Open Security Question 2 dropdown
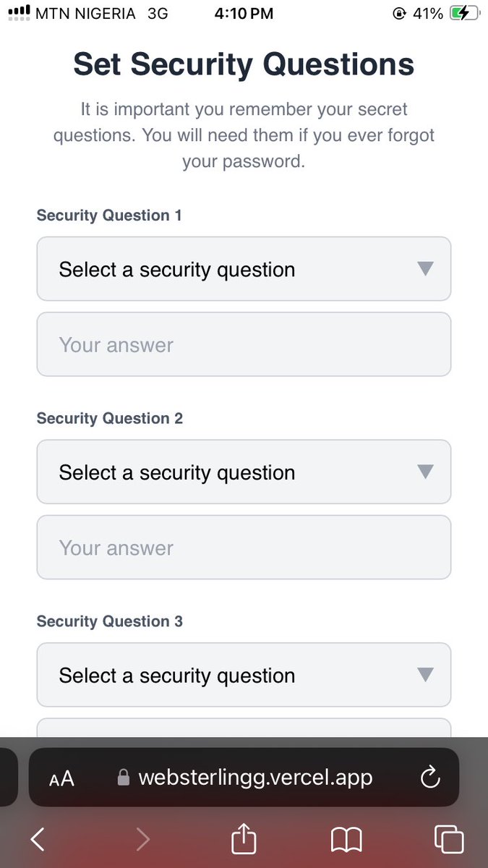 (x=244, y=472)
